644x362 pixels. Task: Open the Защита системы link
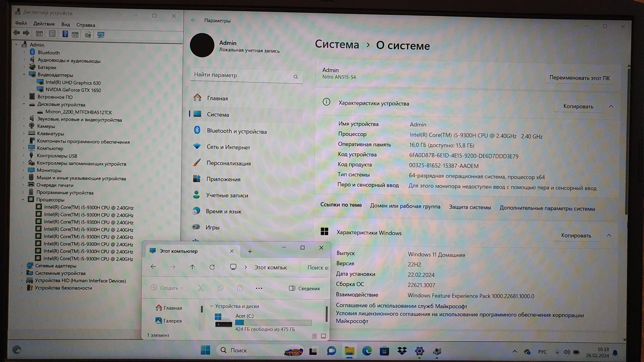pos(469,207)
